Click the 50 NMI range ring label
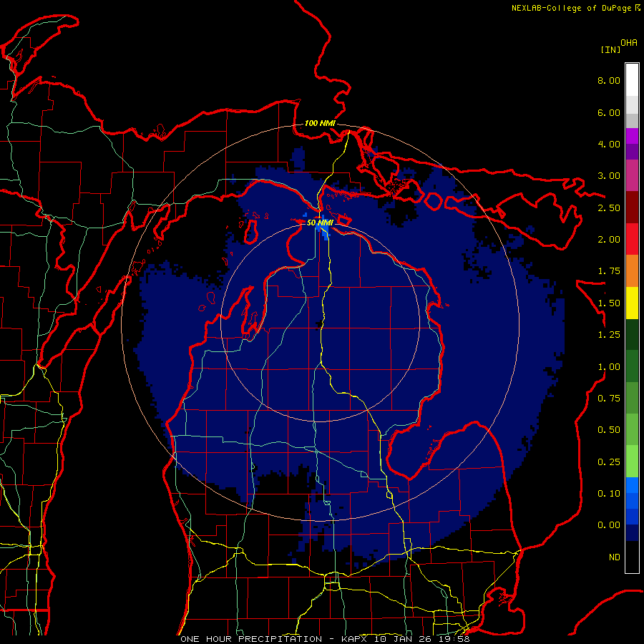Viewport: 644px width, 644px height. pos(320,223)
